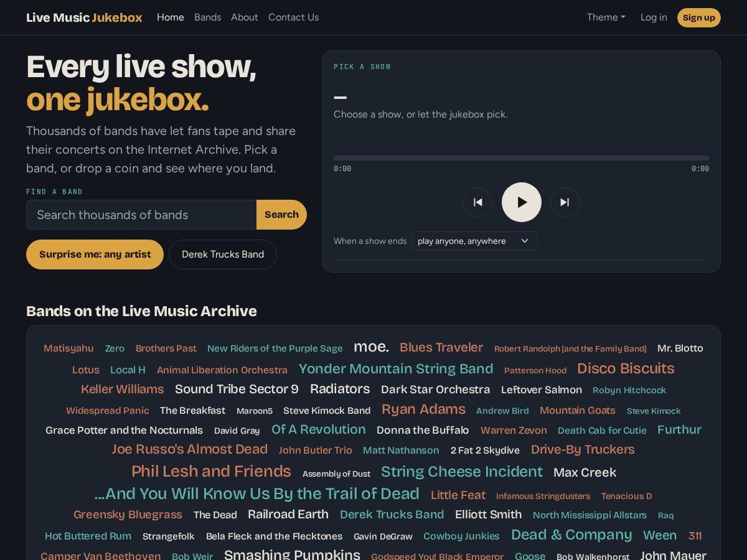This screenshot has height=560, width=747.
Task: Open Andrew Bird band link
Action: click(502, 411)
